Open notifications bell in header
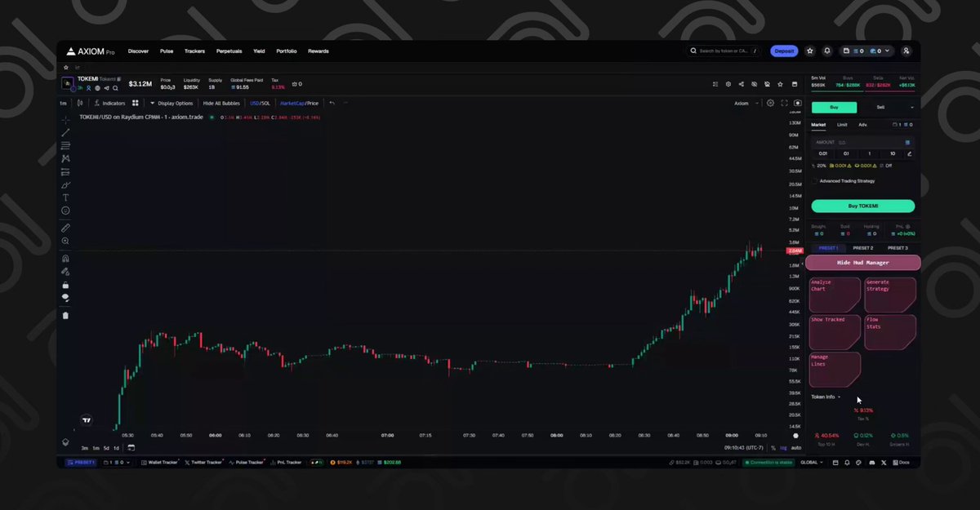980x510 pixels. (827, 51)
